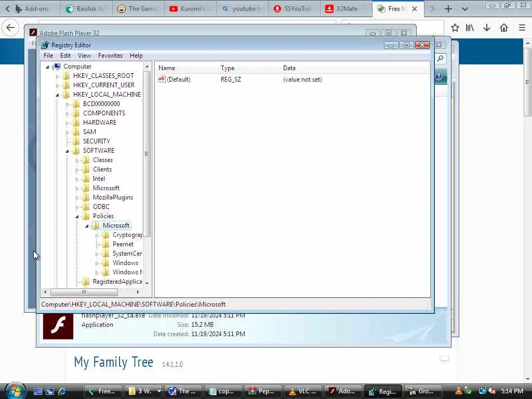Open the File menu in Registry Editor
The width and height of the screenshot is (532, 399).
coord(48,55)
